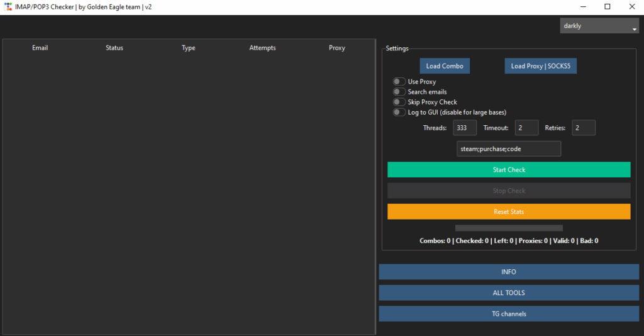The image size is (644, 336).
Task: Maximize the checker window
Action: [x=607, y=7]
